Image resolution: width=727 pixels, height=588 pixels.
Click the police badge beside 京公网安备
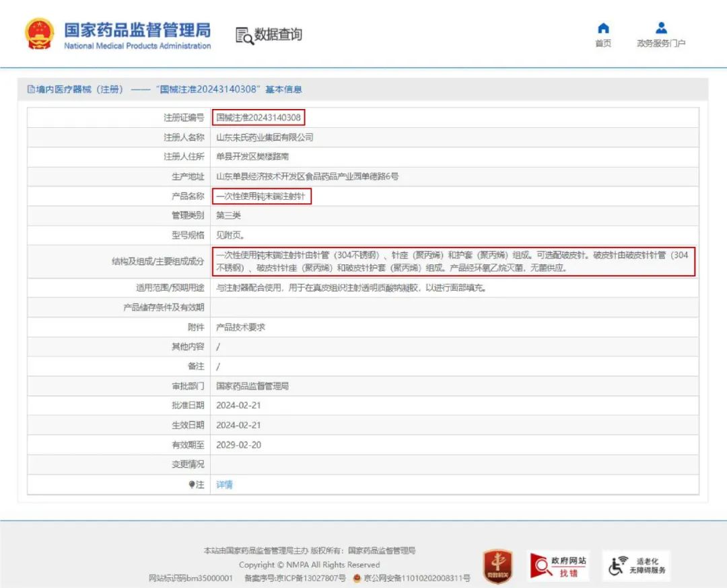(357, 579)
